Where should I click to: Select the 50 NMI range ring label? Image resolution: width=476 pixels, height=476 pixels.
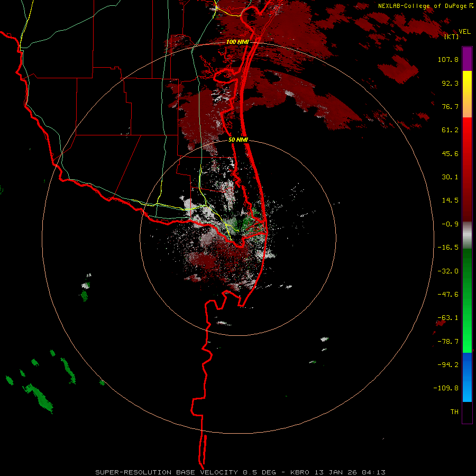[x=238, y=140]
